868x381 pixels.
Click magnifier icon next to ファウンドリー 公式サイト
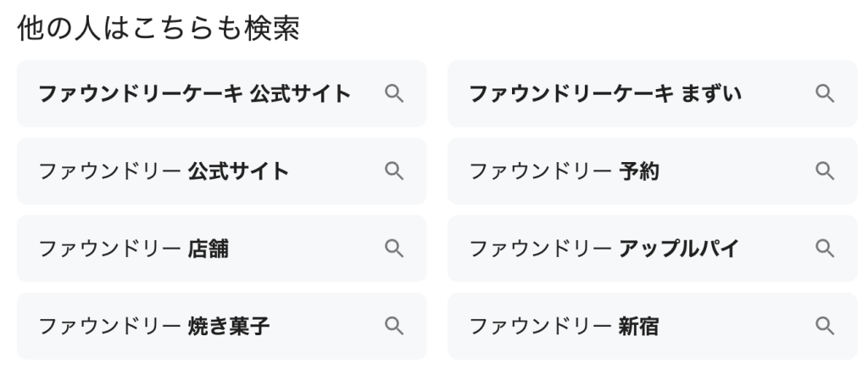click(x=393, y=171)
